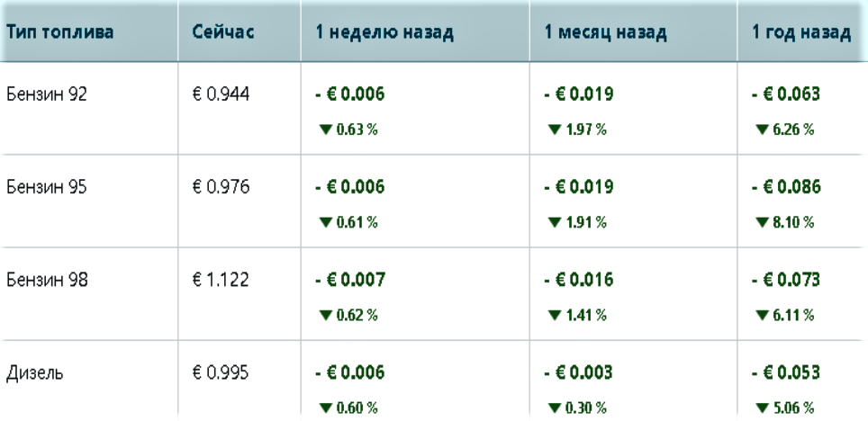Select the "Сейчас" column header
Viewport: 868px width, 421px height.
coord(223,32)
